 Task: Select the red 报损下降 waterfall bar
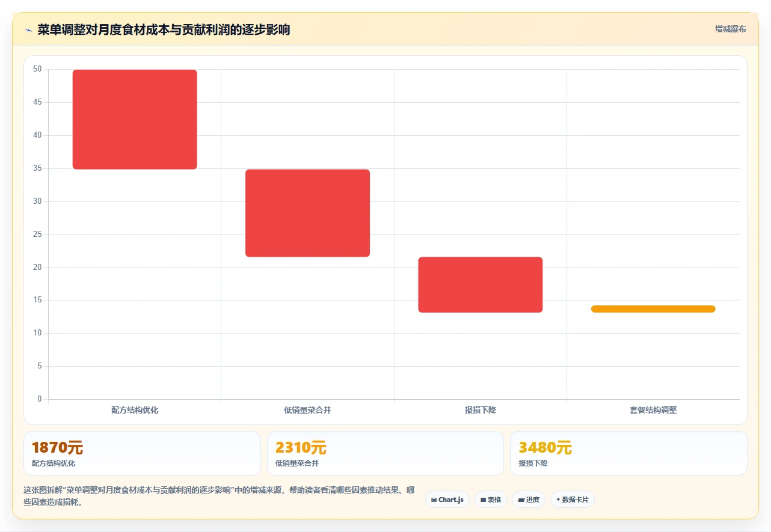[x=481, y=285]
